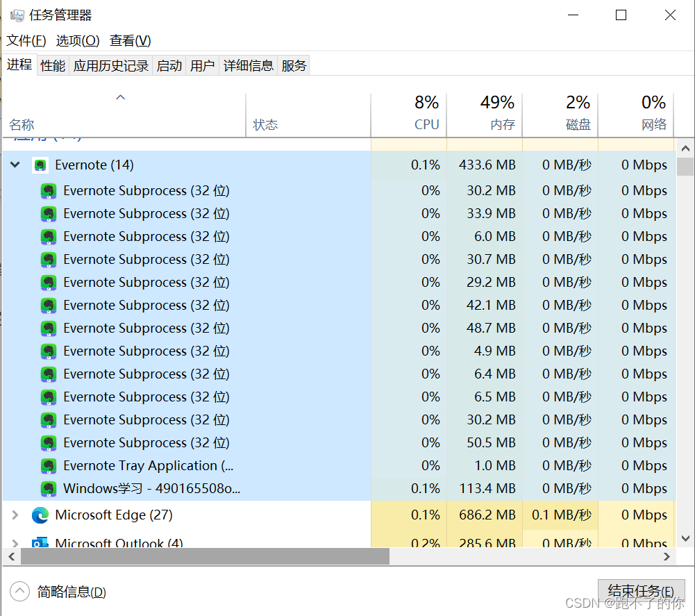
Task: Switch to the 性能 tab
Action: tap(53, 66)
